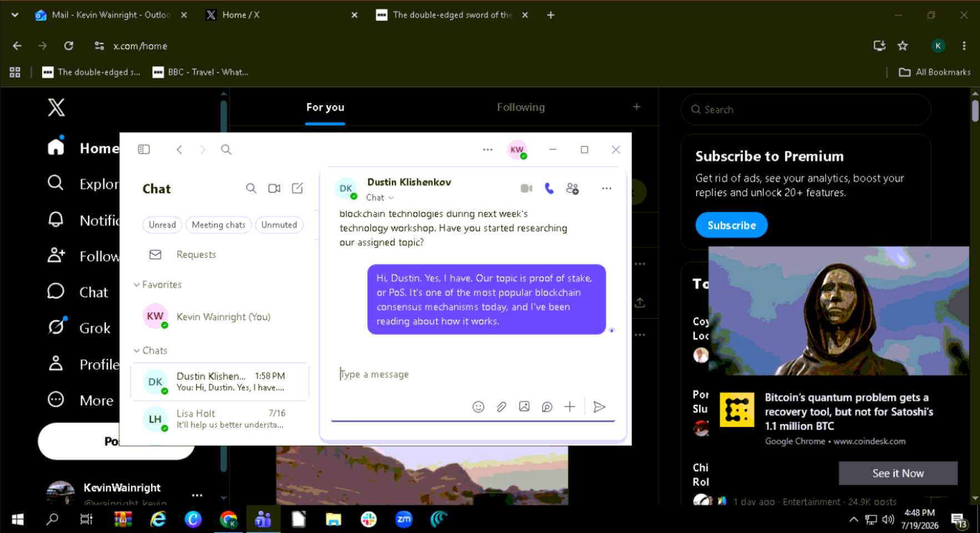
Task: Send the message with arrow icon
Action: (599, 407)
